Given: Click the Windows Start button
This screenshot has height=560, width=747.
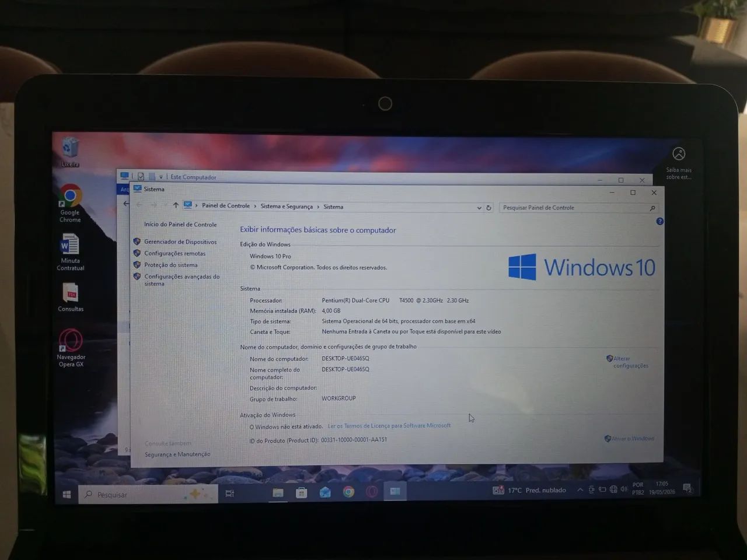Looking at the screenshot, I should (67, 495).
